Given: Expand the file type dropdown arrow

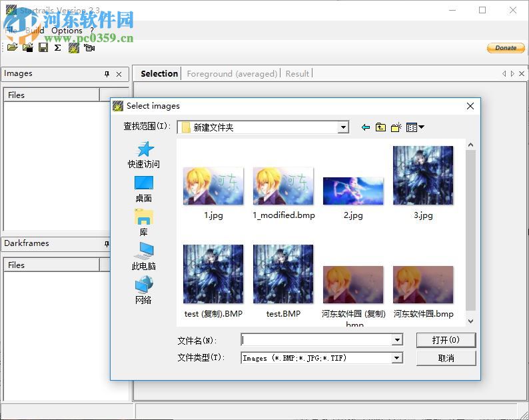Looking at the screenshot, I should [x=398, y=357].
